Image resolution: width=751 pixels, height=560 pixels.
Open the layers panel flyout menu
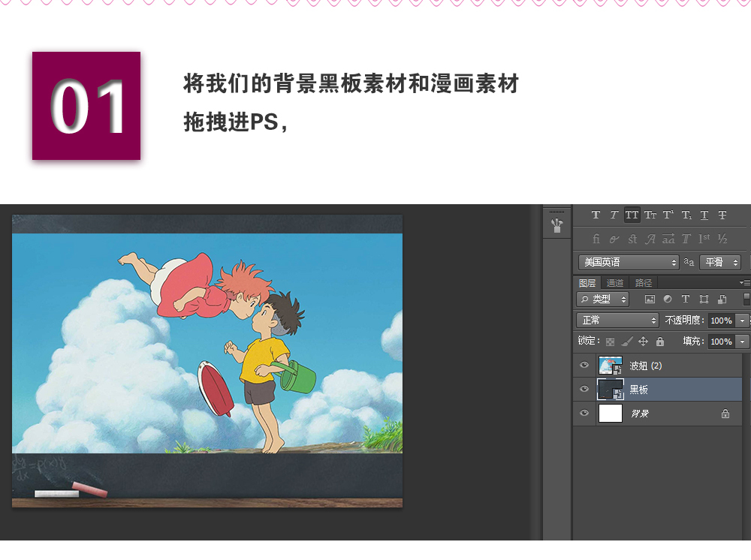(745, 283)
